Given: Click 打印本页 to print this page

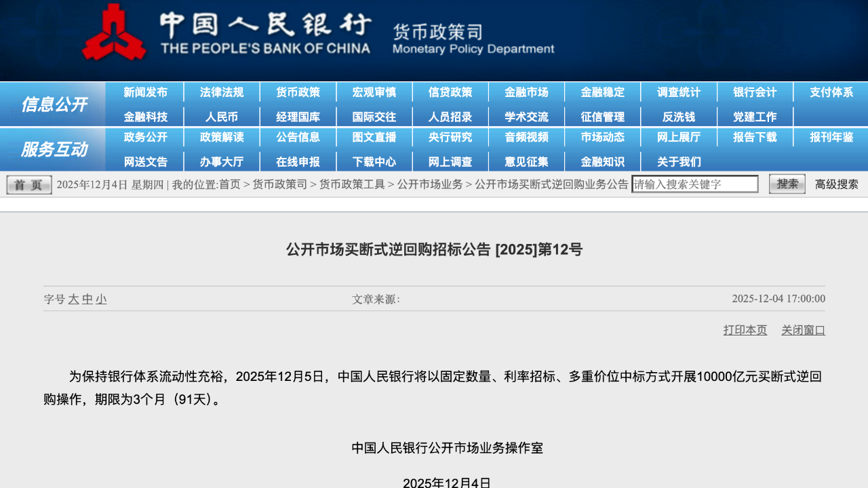Looking at the screenshot, I should click(745, 330).
